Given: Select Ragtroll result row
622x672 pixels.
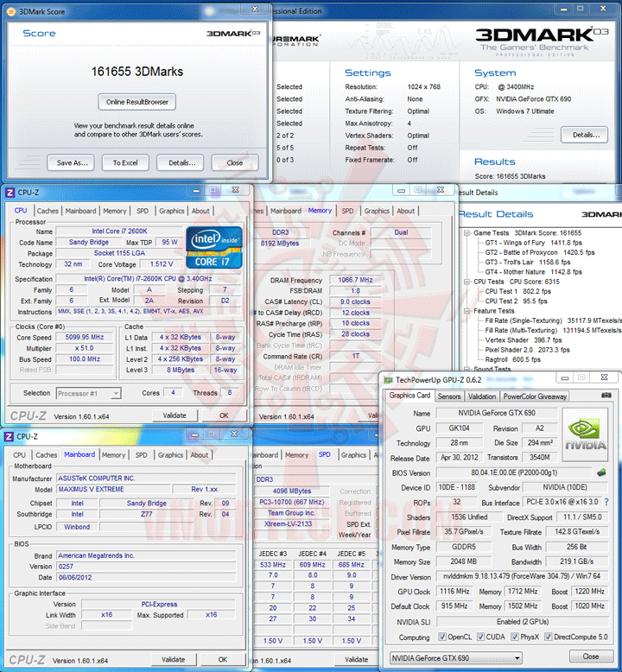Looking at the screenshot, I should click(512, 359).
